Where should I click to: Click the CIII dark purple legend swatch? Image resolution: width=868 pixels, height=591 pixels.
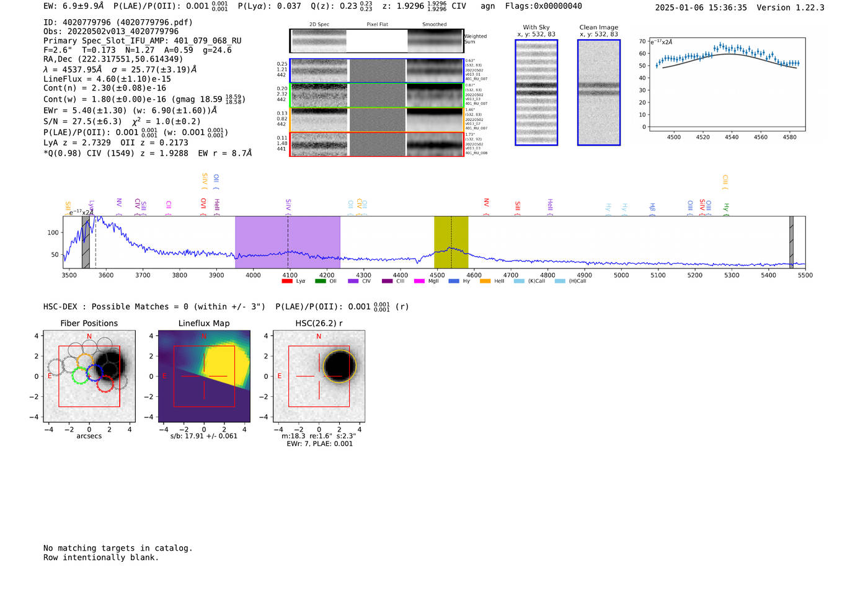387,281
